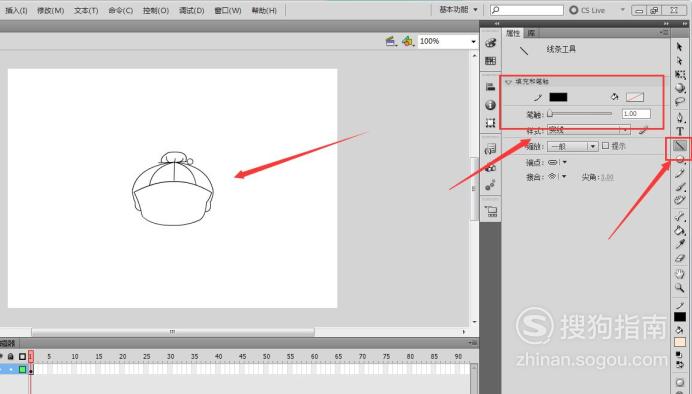
Task: Collapse the properties panel with double-arrow icon
Action: (x=666, y=23)
